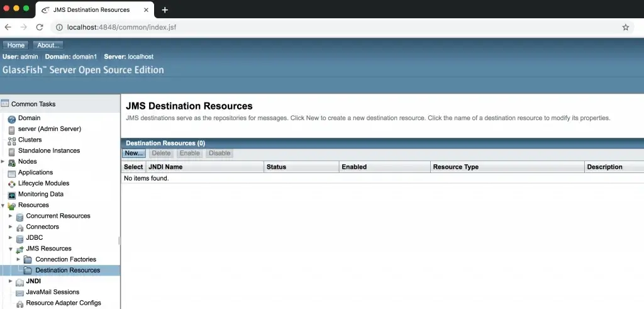Viewport: 644px width, 309px height.
Task: Open the About... header item
Action: point(48,45)
